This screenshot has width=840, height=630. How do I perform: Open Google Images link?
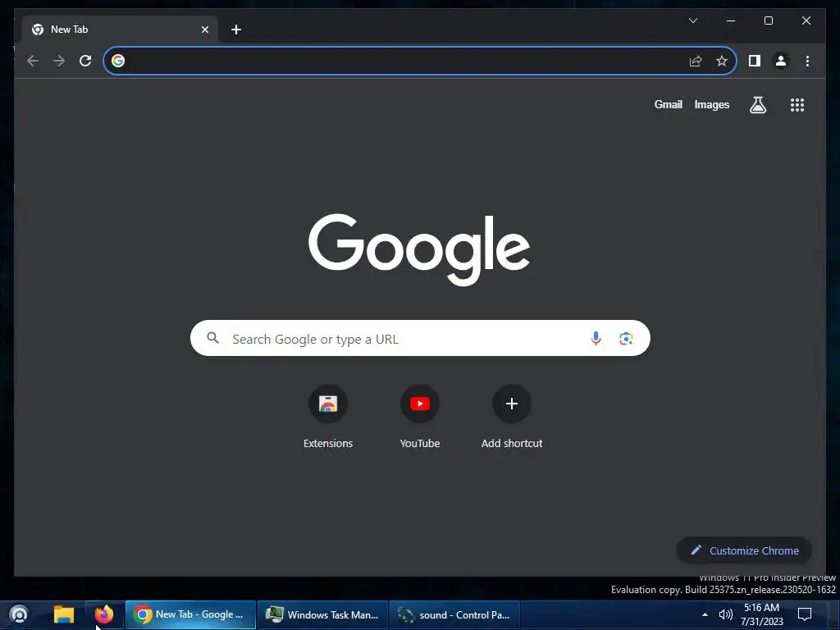[711, 104]
